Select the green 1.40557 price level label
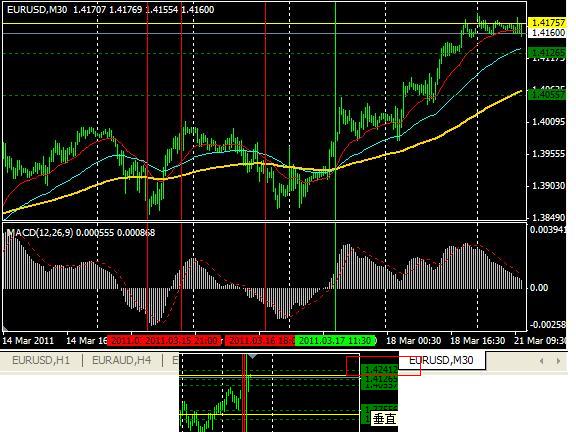The image size is (576, 432). (x=547, y=95)
